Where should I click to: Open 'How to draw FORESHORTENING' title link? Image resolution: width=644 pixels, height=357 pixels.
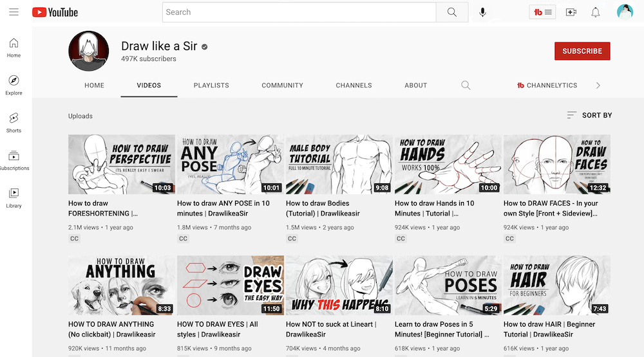(x=103, y=208)
